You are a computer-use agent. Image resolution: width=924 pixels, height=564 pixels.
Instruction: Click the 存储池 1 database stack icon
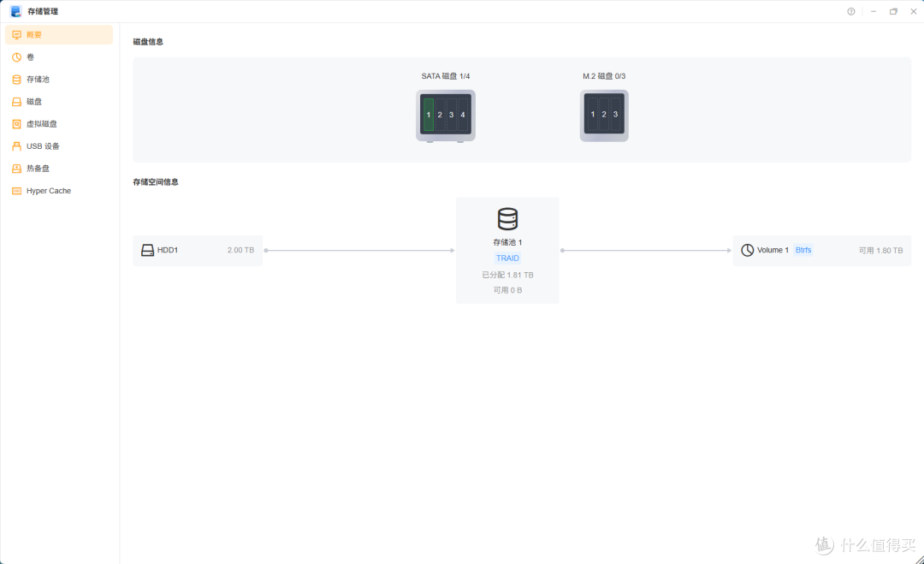coord(507,218)
